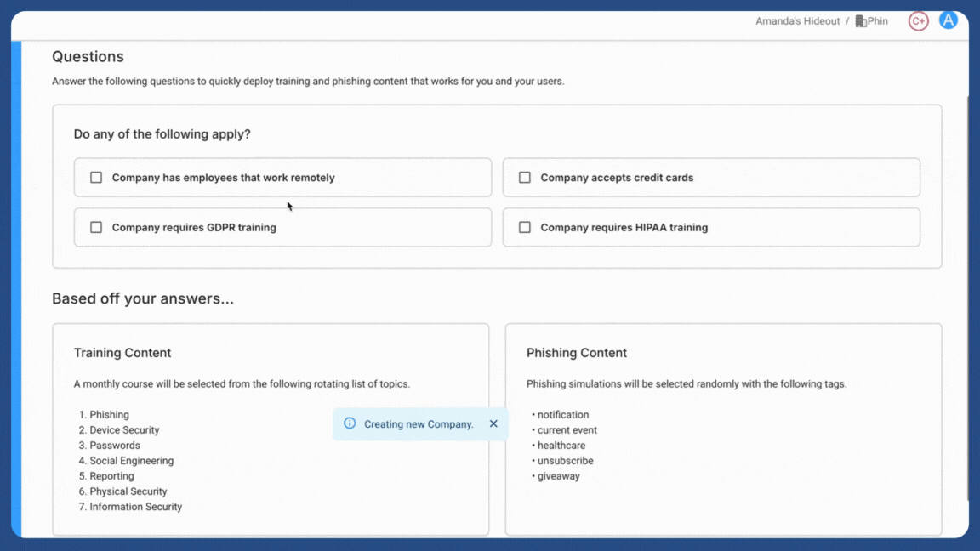
Task: Check Company requires GDPR training
Action: click(x=96, y=227)
